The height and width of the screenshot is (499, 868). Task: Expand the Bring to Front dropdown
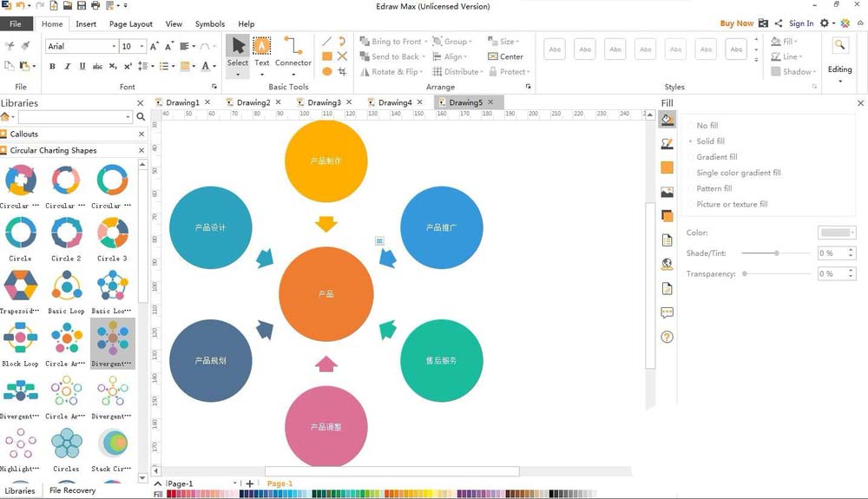[425, 42]
